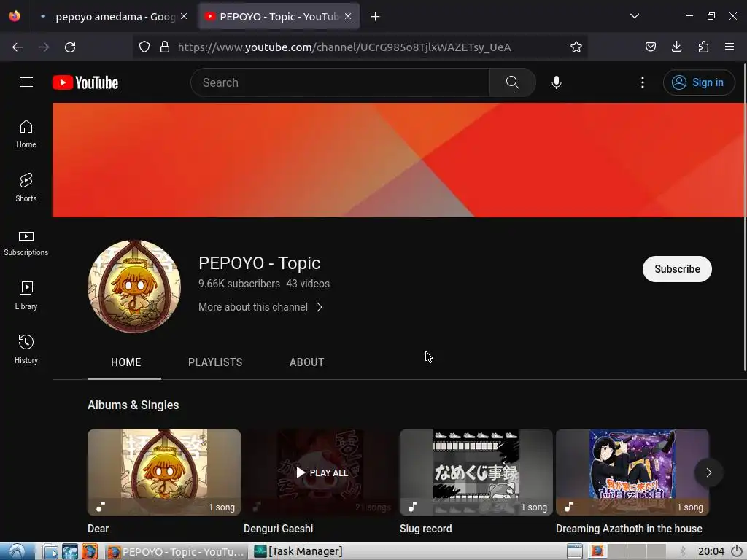
Task: Click the search magnifier button
Action: click(513, 82)
